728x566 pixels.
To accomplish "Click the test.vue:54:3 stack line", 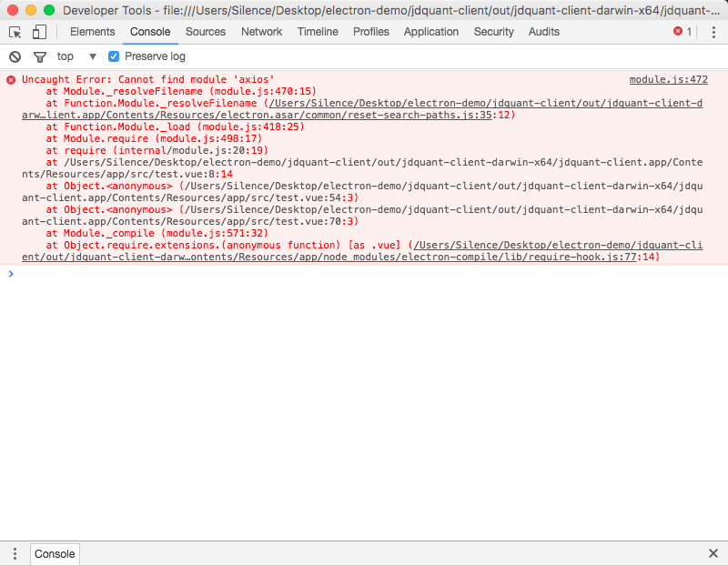I will coord(362,192).
